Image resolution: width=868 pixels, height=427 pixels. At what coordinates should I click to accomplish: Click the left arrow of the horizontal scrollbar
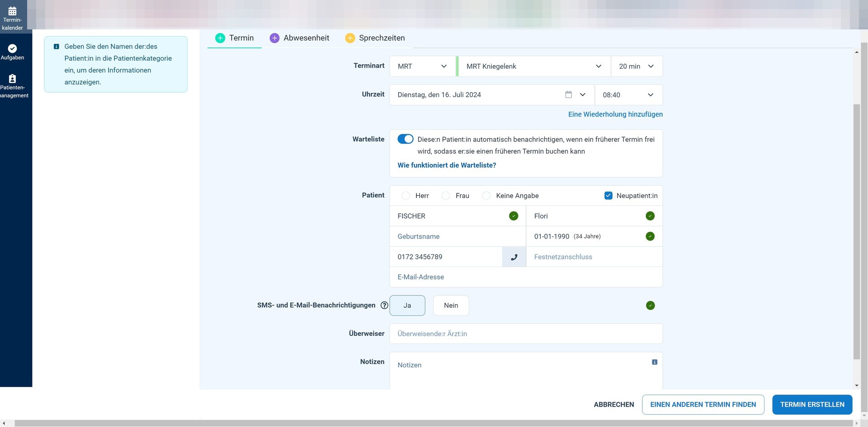(x=4, y=423)
